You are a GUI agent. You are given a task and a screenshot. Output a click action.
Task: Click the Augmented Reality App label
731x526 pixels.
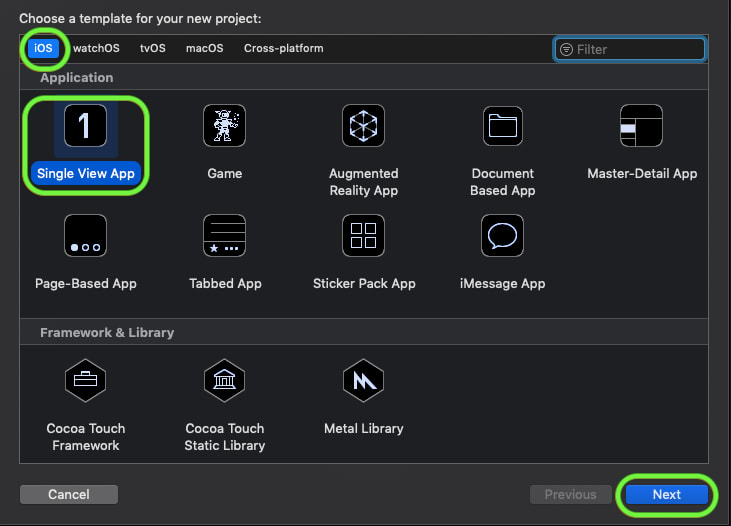[x=364, y=182]
